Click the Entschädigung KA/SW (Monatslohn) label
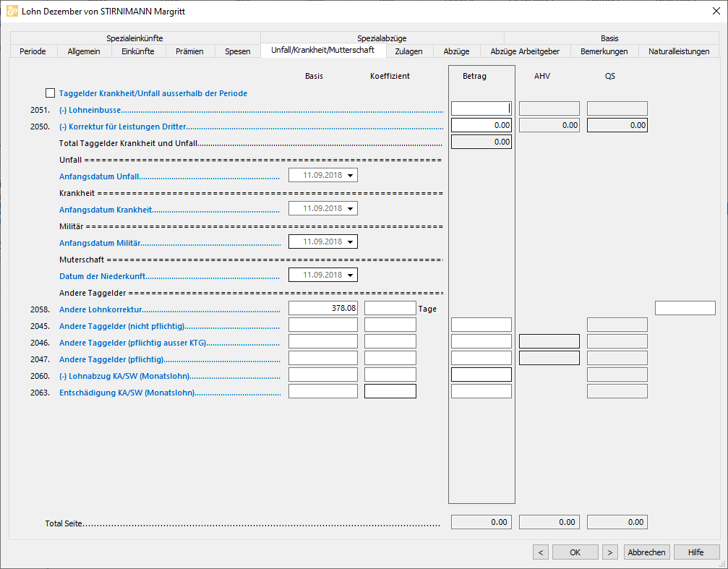 pos(127,393)
